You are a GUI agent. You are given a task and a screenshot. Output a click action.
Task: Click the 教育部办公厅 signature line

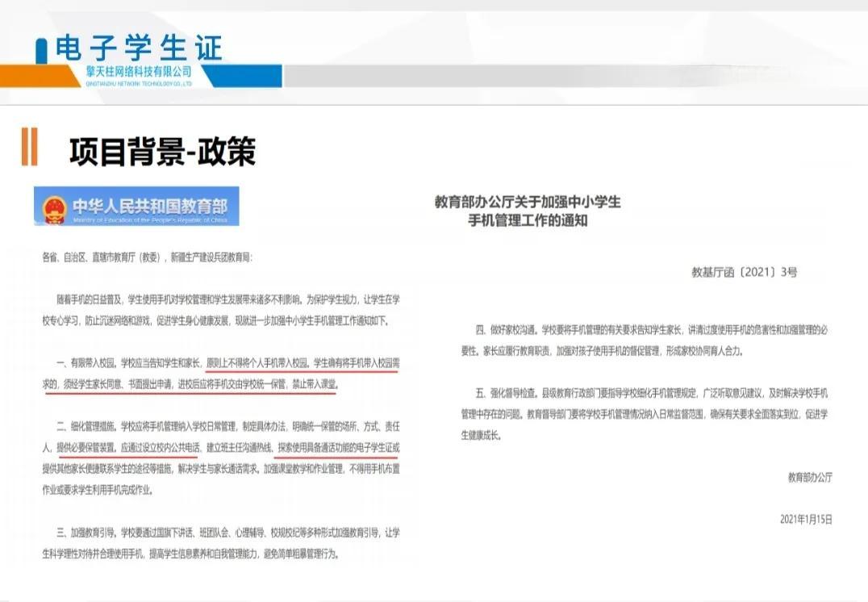click(810, 477)
